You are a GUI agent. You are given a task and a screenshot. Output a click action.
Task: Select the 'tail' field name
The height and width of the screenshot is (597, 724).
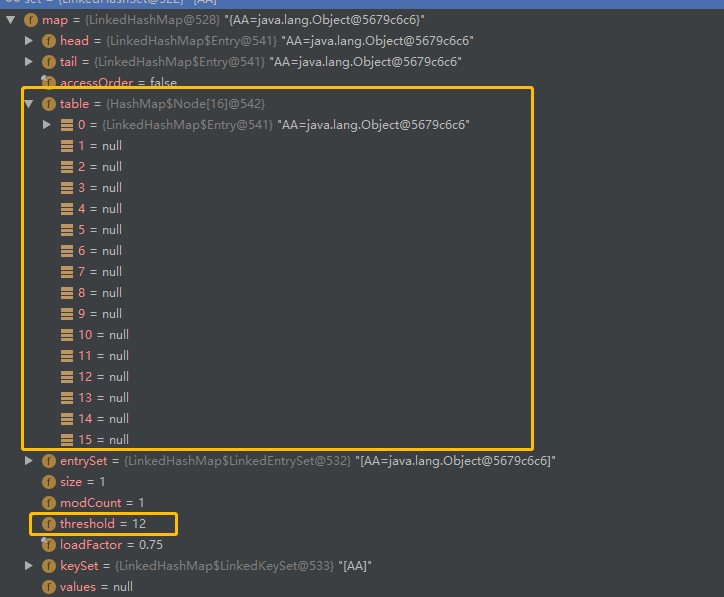[x=68, y=62]
